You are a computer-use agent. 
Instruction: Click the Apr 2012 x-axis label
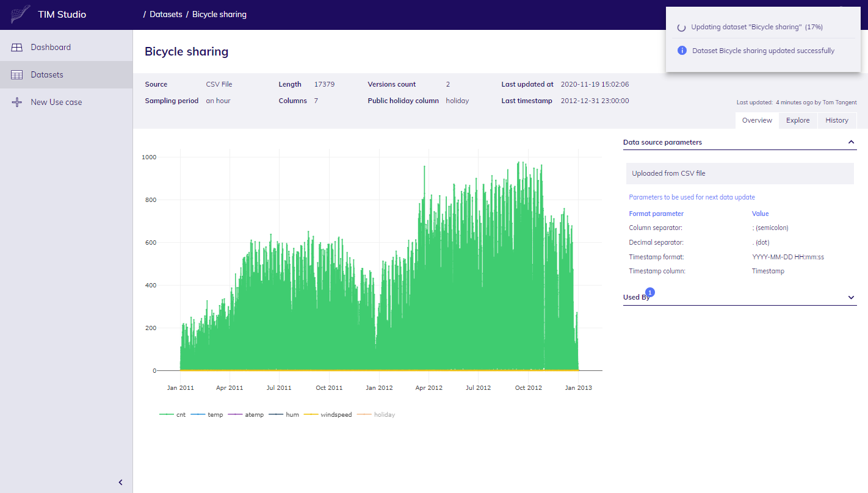coord(429,387)
